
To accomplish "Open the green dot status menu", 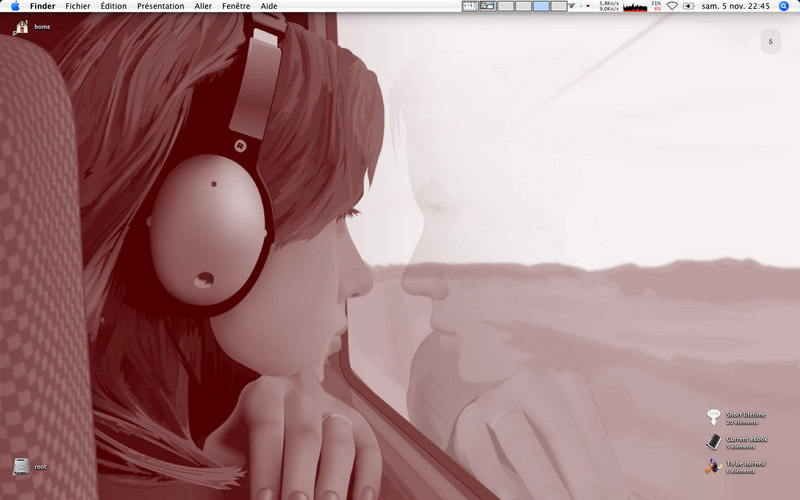I will tap(585, 6).
